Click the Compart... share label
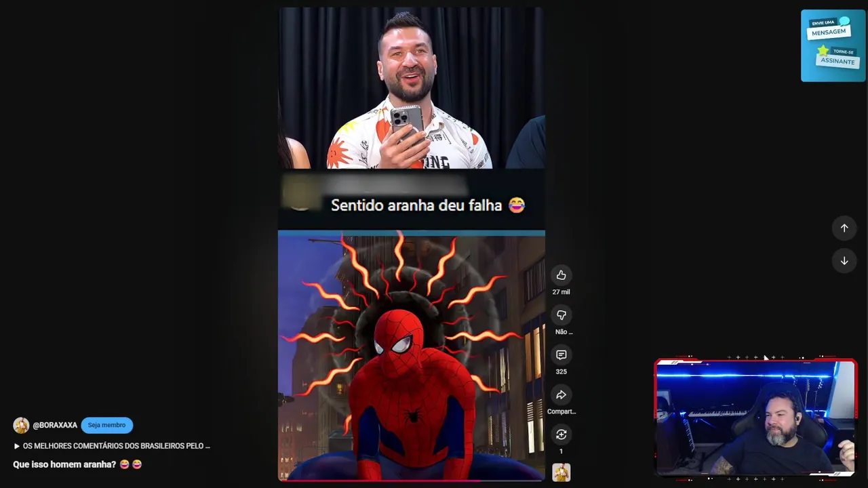868x488 pixels. point(561,411)
